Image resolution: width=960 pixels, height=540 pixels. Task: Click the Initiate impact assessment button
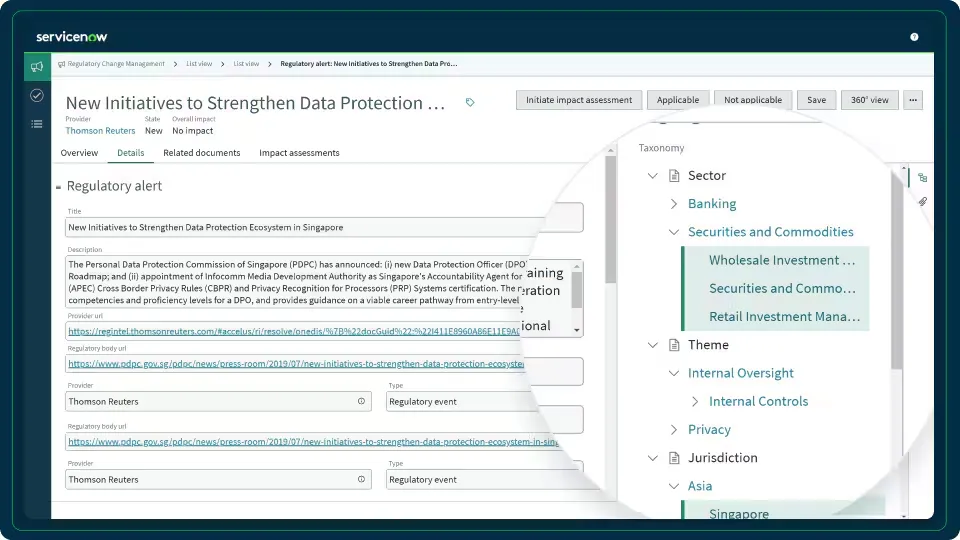pyautogui.click(x=579, y=100)
